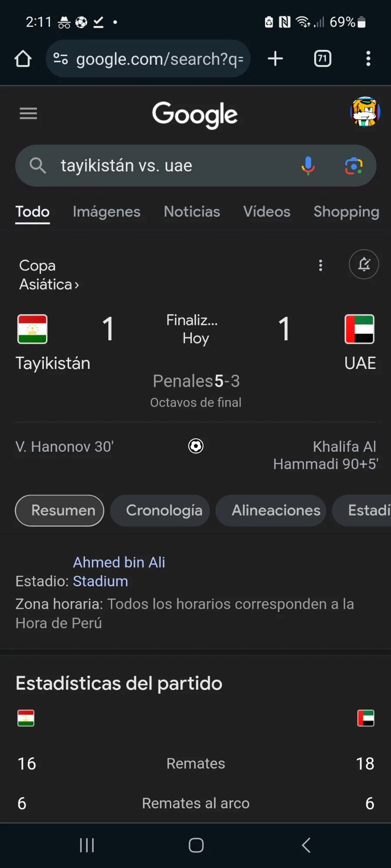This screenshot has width=391, height=868.
Task: Open a new tab with plus icon
Action: (275, 59)
